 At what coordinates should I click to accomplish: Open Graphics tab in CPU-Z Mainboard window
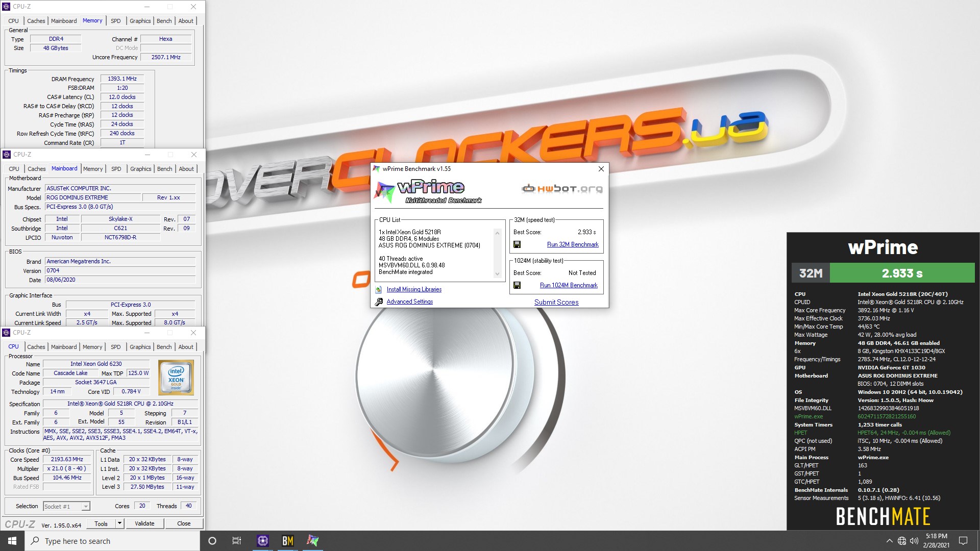point(140,169)
